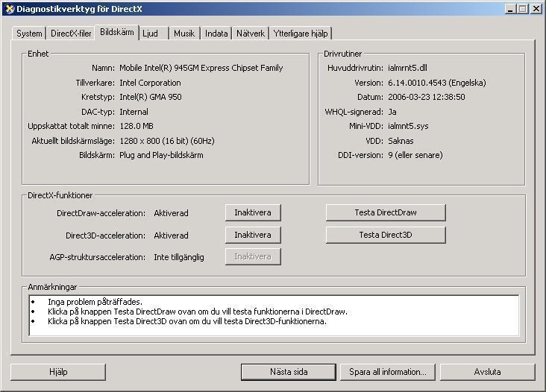Click 'Aktiverad' status for DirectDraw-acceleration
The width and height of the screenshot is (546, 392).
(171, 213)
